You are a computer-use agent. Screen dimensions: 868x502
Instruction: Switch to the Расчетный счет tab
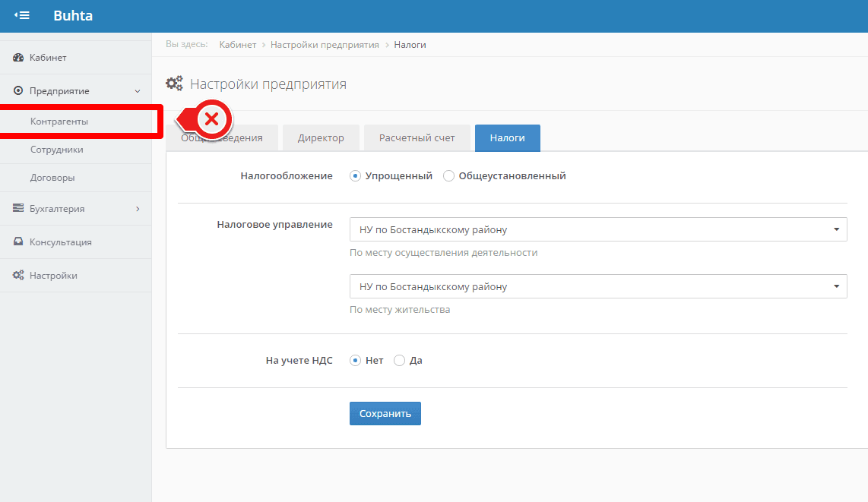click(x=417, y=137)
